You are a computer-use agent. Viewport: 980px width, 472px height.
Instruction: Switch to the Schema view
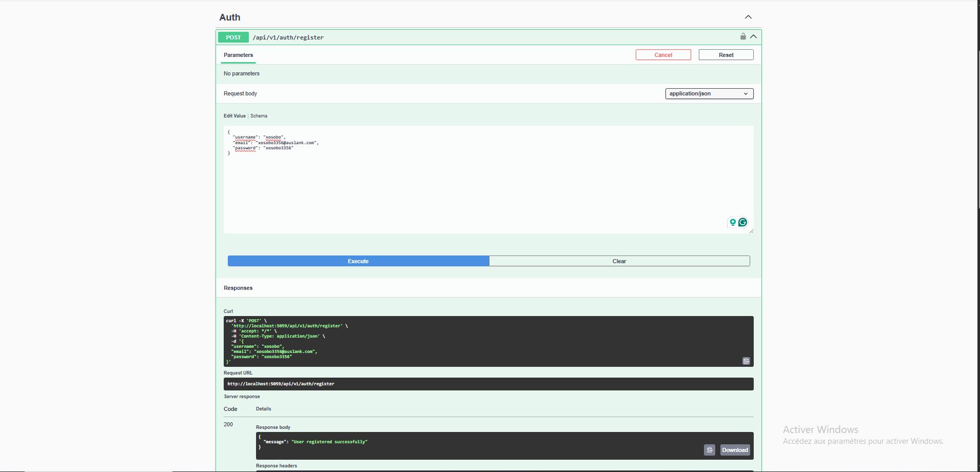coord(259,116)
